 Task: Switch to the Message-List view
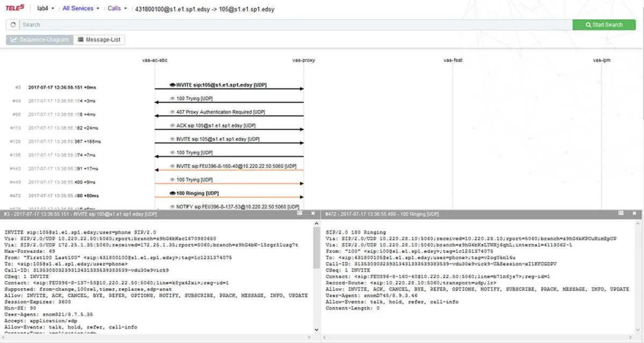[x=99, y=40]
